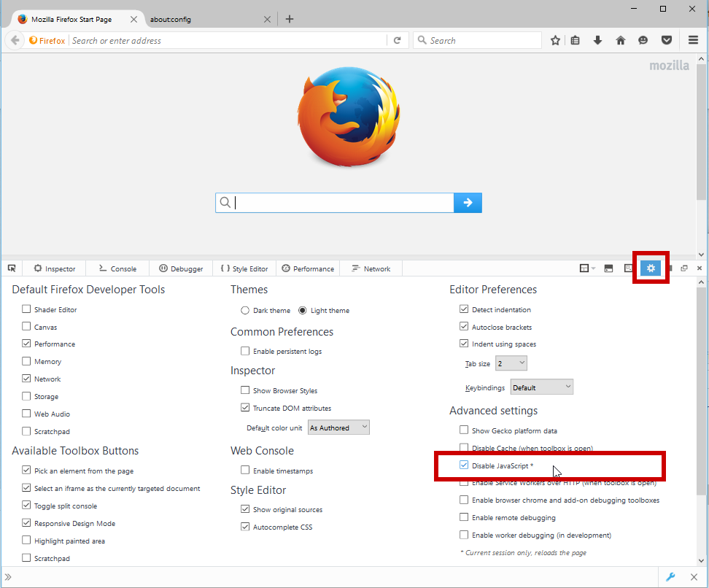
Task: Uncheck Detect indentation
Action: (x=464, y=309)
